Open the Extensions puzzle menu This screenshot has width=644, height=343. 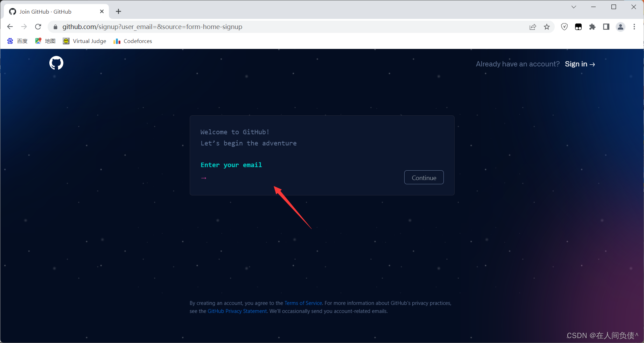click(x=592, y=27)
